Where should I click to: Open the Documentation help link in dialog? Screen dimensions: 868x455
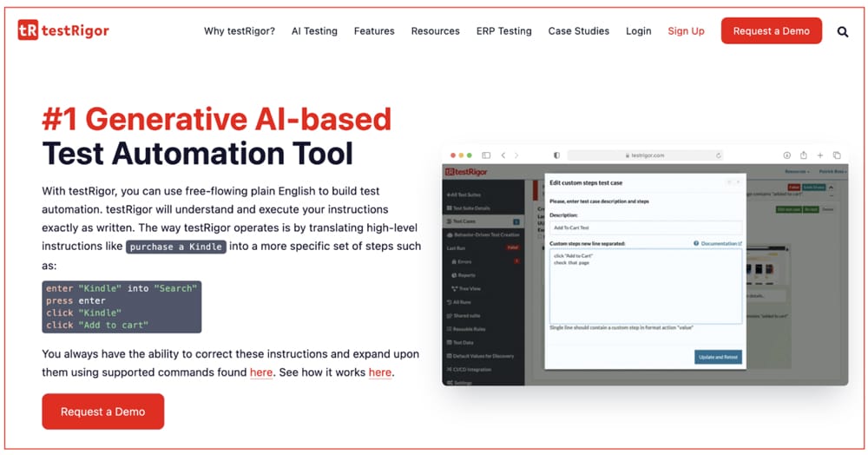[x=720, y=244]
